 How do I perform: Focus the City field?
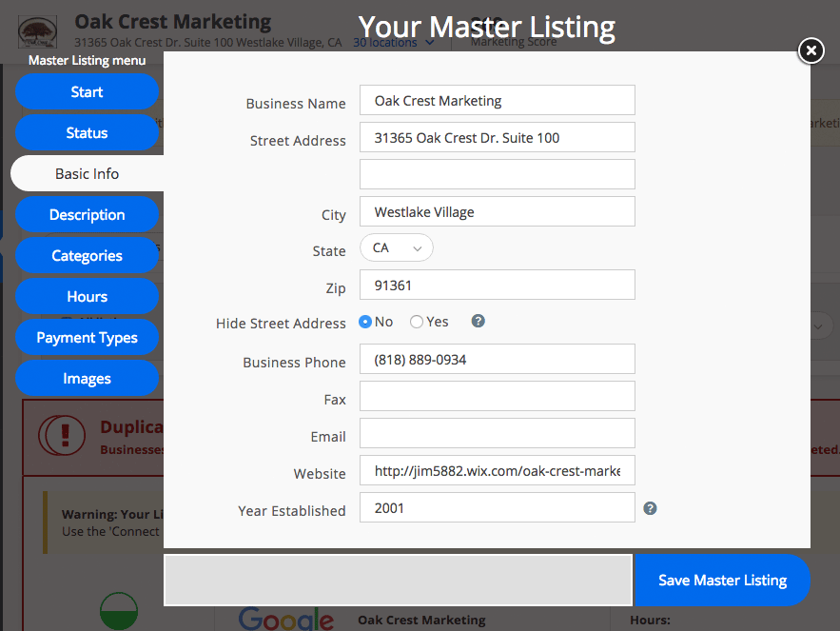point(498,211)
